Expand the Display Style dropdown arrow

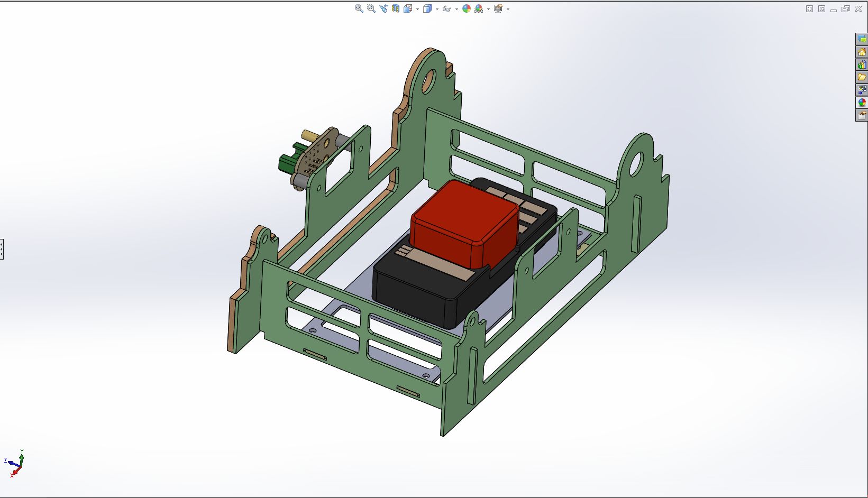(437, 9)
